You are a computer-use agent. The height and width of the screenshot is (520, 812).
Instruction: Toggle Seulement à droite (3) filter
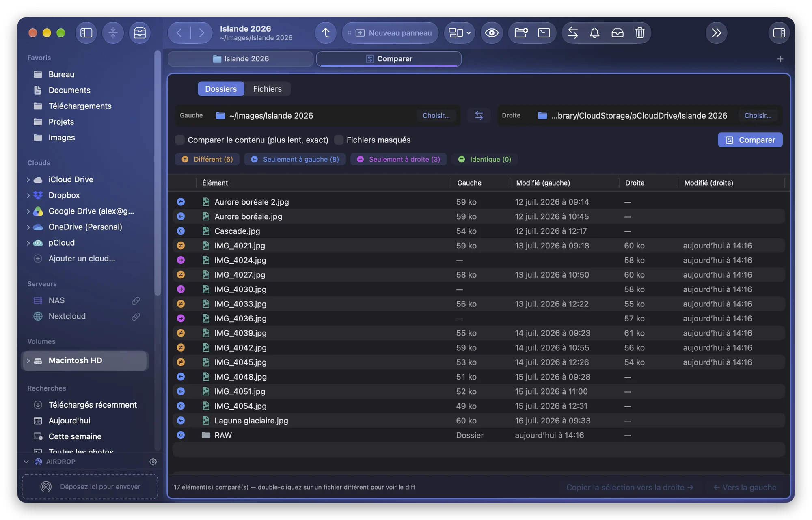[x=398, y=159]
